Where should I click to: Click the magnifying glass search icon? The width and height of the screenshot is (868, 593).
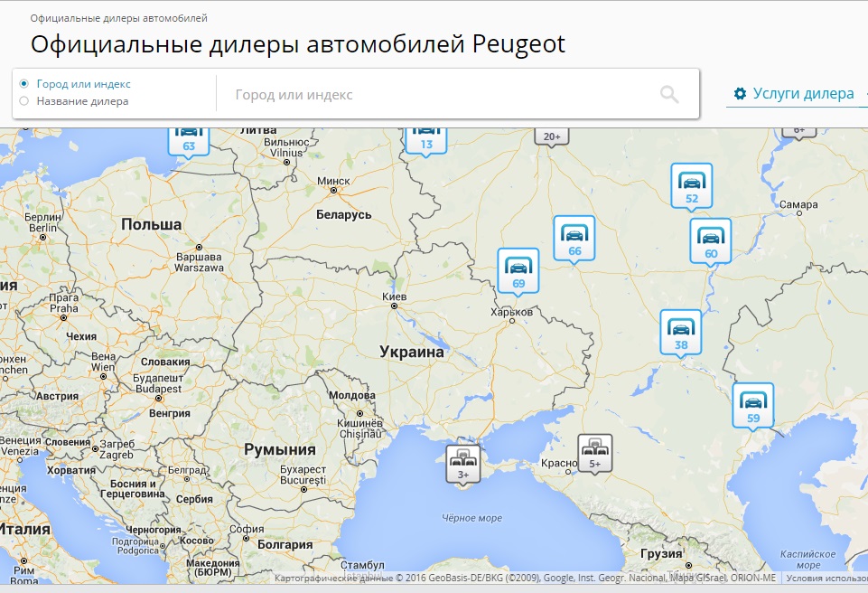coord(668,94)
